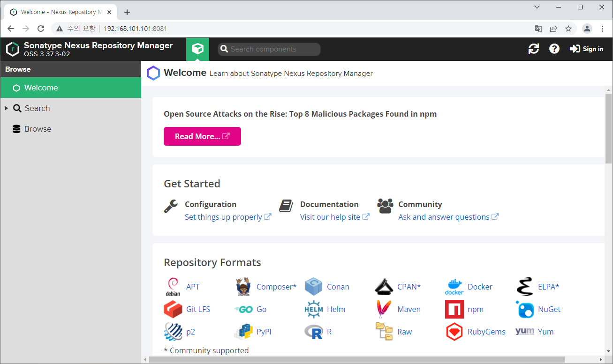This screenshot has width=613, height=364.
Task: Click the red npm logo
Action: (x=454, y=309)
